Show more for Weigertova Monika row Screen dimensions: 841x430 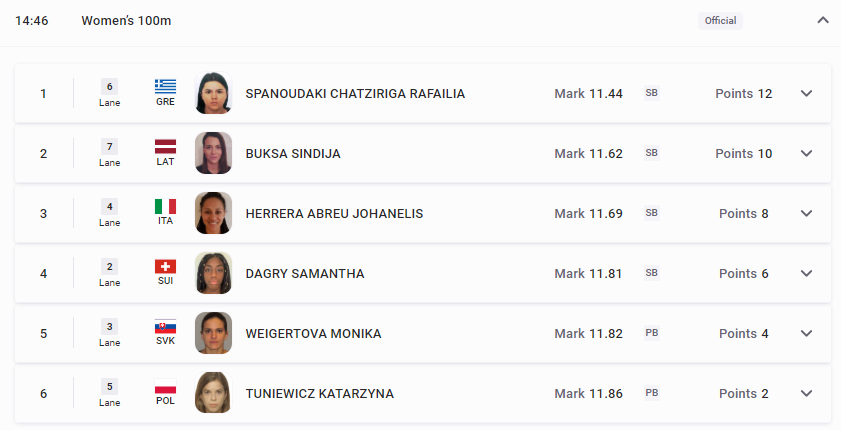click(x=806, y=333)
